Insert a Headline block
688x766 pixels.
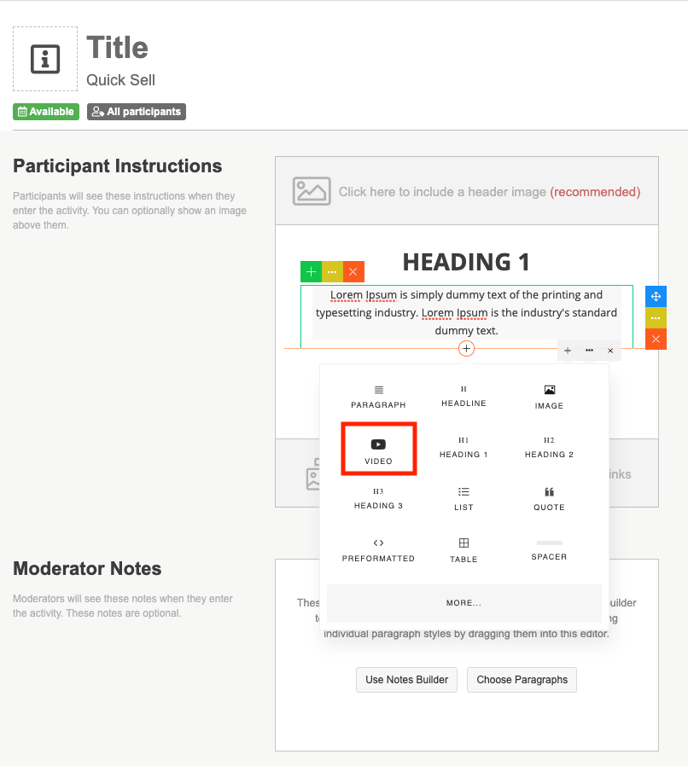click(463, 397)
